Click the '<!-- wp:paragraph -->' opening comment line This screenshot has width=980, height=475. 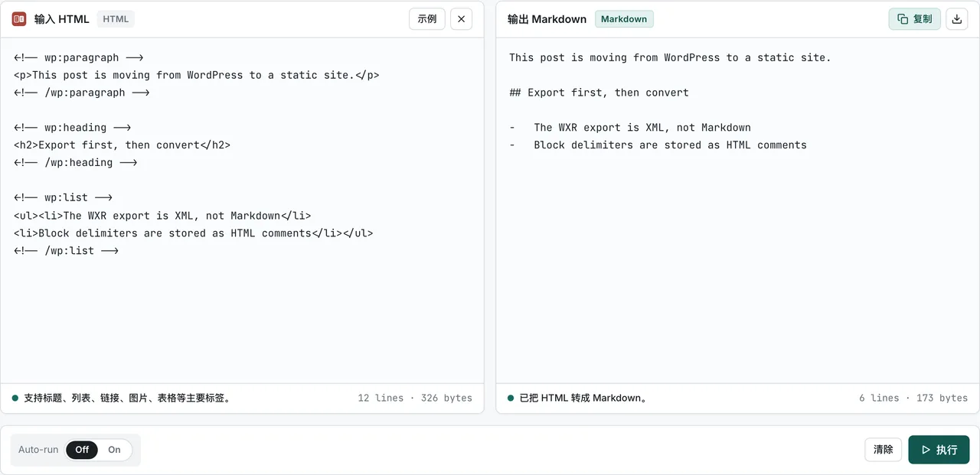click(x=78, y=57)
